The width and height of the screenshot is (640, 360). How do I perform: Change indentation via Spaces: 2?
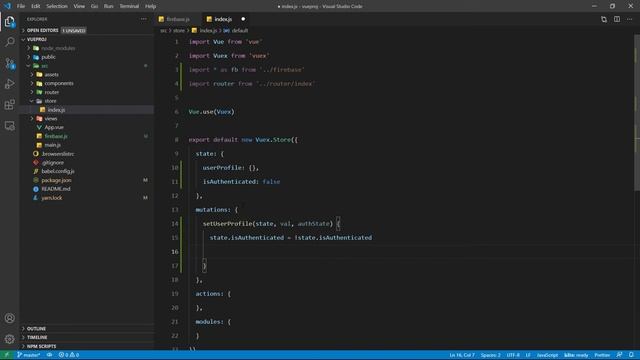[491, 355]
